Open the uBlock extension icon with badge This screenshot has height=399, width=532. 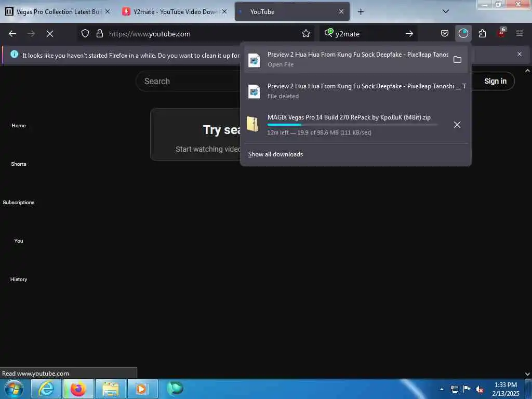[501, 33]
